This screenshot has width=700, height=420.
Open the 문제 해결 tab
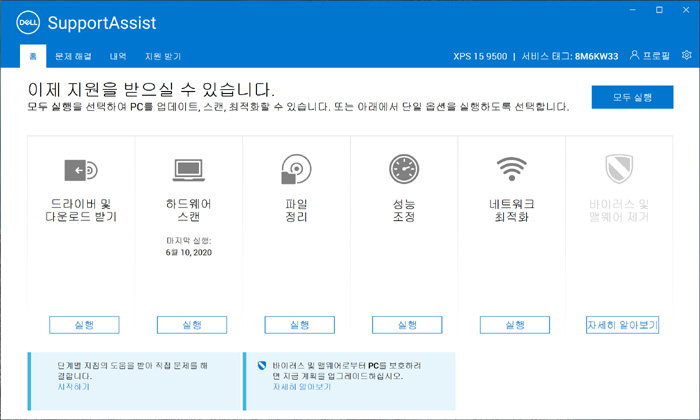(x=73, y=56)
